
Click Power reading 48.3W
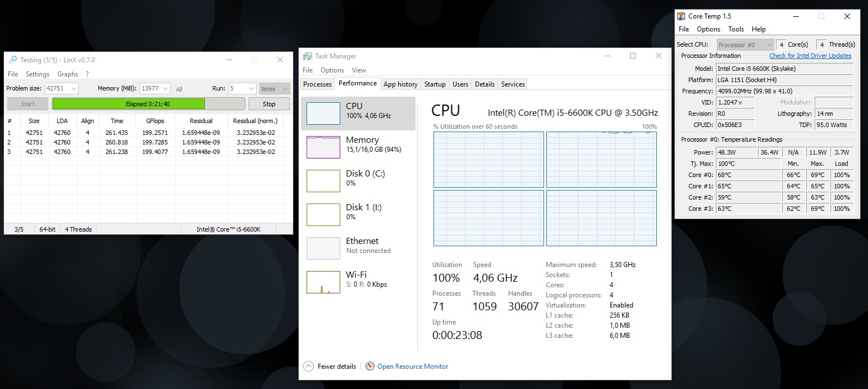click(736, 152)
